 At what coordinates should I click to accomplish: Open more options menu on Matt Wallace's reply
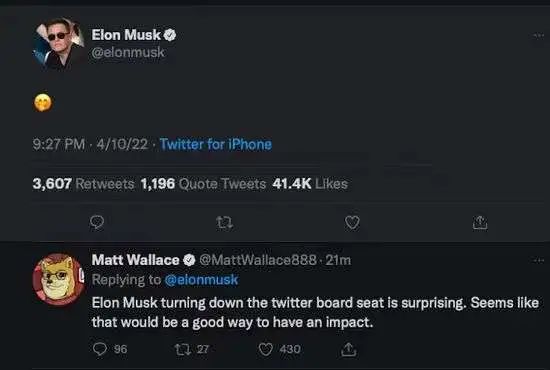(x=538, y=261)
